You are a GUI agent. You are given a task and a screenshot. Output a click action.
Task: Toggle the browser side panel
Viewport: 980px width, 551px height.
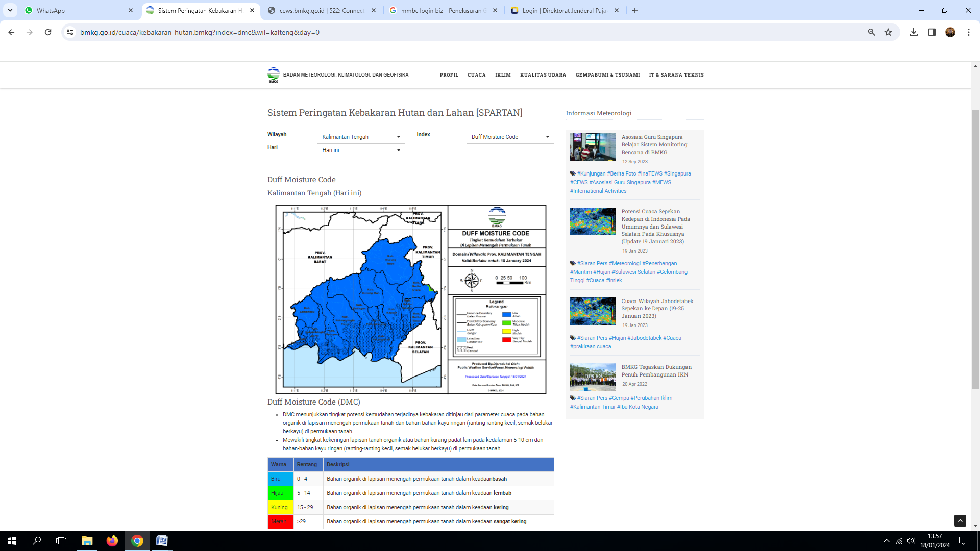pyautogui.click(x=932, y=32)
